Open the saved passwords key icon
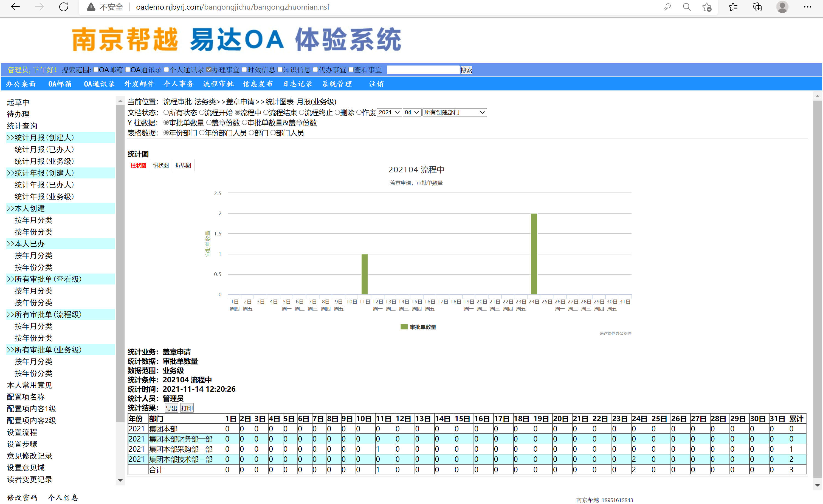This screenshot has width=823, height=504. [x=667, y=7]
